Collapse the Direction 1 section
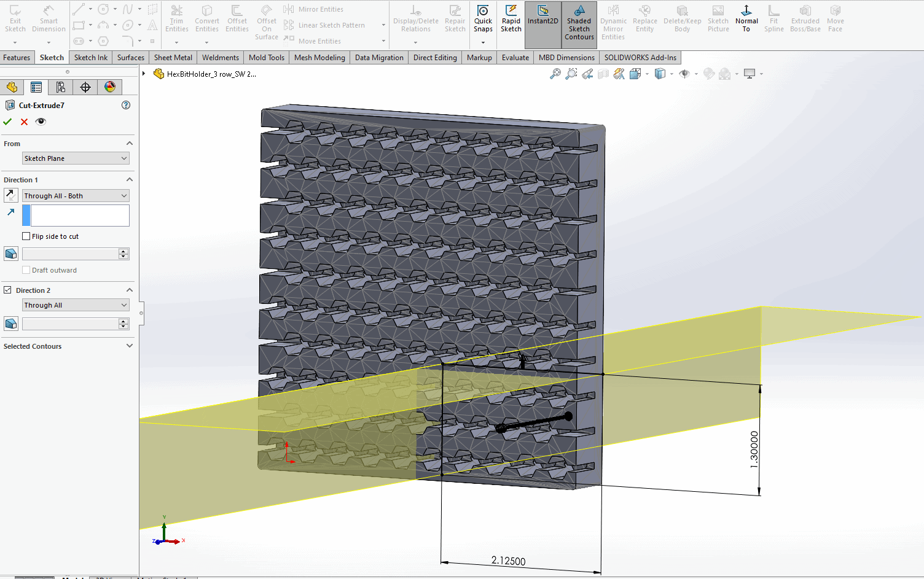The height and width of the screenshot is (579, 924). point(130,179)
